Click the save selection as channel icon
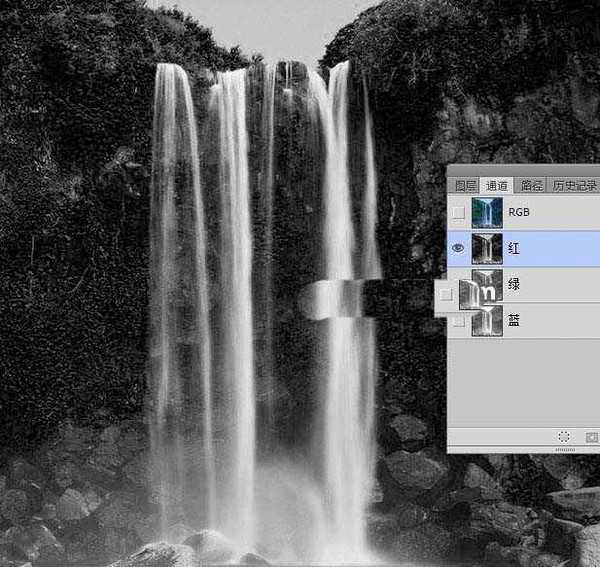Screen dimensions: 600x567 tap(592, 437)
